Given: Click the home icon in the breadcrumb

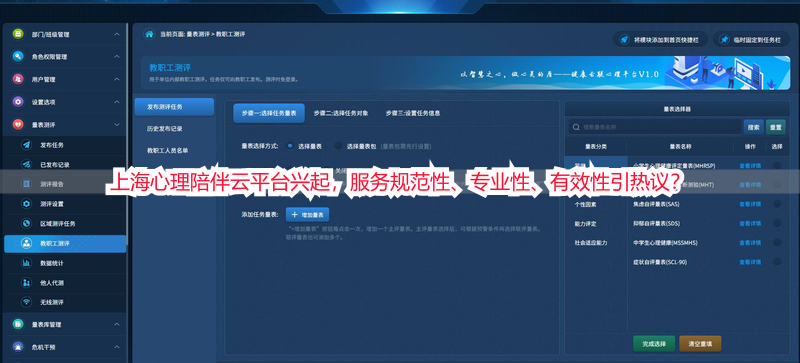Looking at the screenshot, I should pos(149,34).
